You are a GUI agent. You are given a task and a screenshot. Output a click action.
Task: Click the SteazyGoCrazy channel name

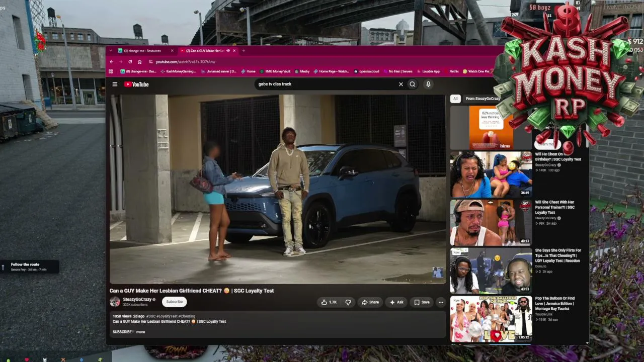tap(137, 299)
